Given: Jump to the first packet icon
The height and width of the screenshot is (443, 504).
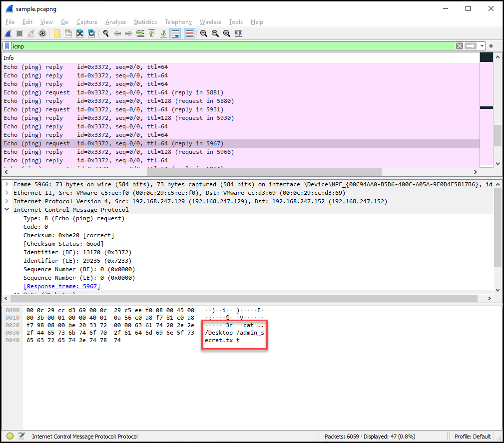Looking at the screenshot, I should [x=151, y=33].
